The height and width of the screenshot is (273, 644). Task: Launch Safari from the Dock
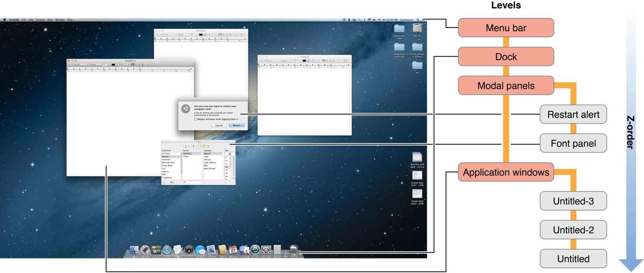[x=167, y=250]
